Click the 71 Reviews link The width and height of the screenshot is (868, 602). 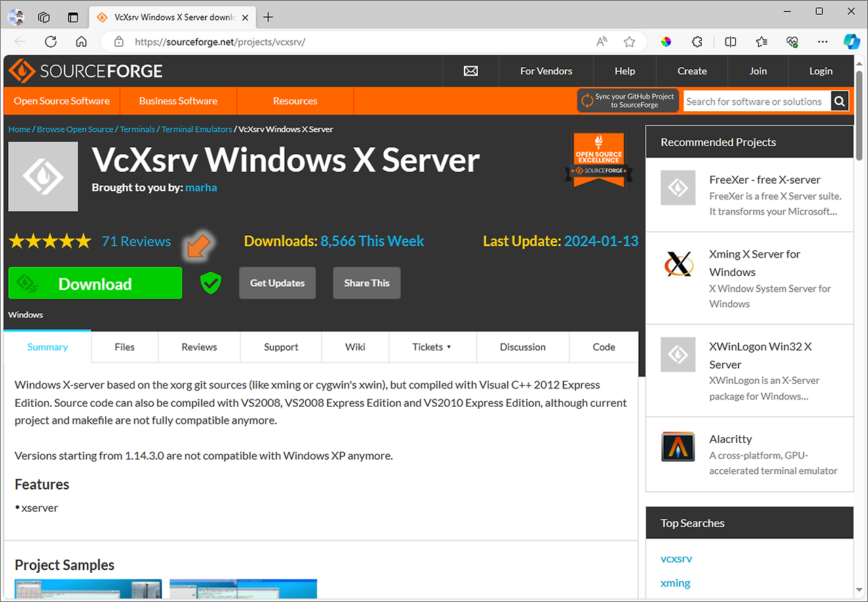tap(136, 241)
